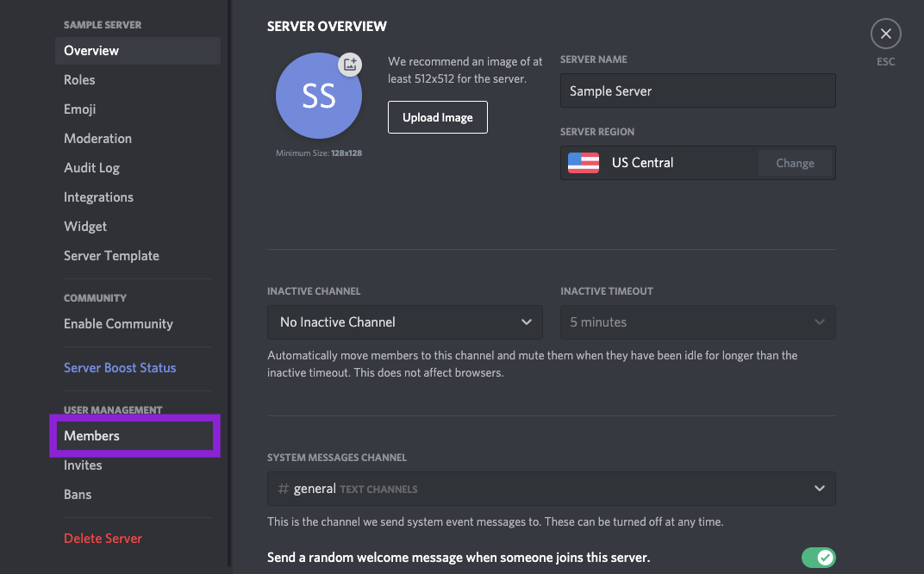Screen dimensions: 924x574
Task: Open the 5 minutes inactive timeout dropdown
Action: click(x=697, y=322)
